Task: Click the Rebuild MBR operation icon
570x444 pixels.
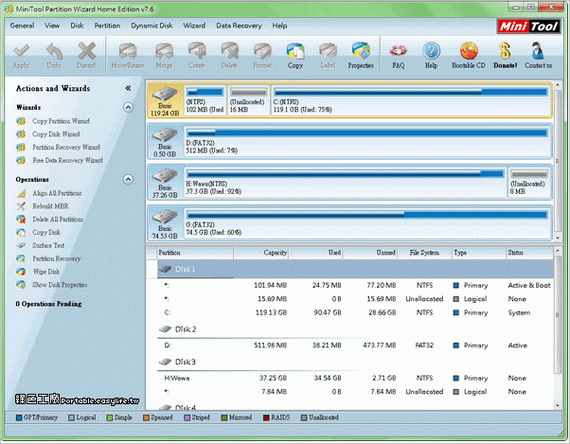Action: [21, 206]
